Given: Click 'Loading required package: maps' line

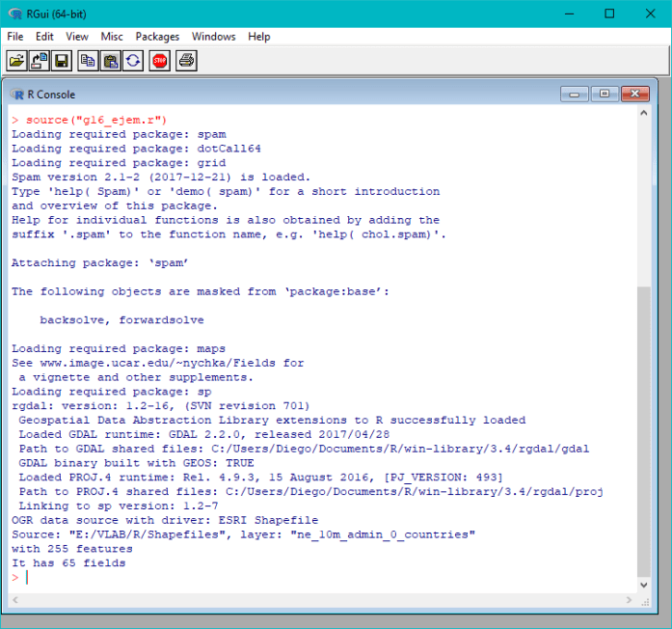Looking at the screenshot, I should (x=119, y=348).
